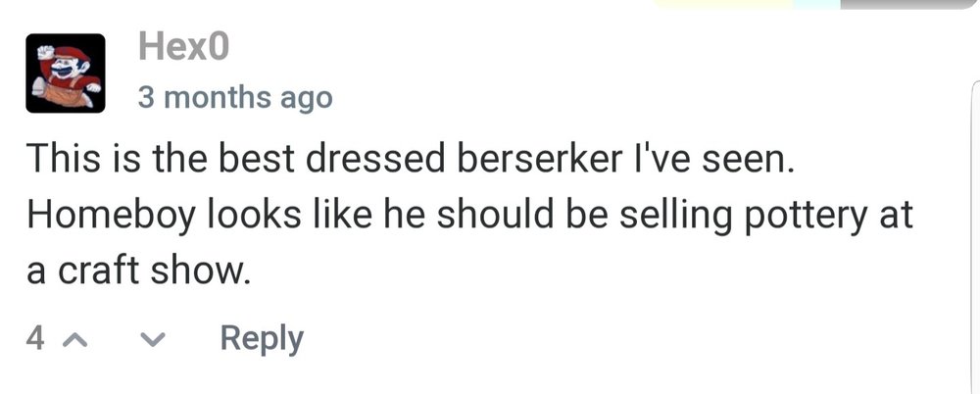Click the light blue segment at top
Screen dimensions: 980x394
coord(816,3)
